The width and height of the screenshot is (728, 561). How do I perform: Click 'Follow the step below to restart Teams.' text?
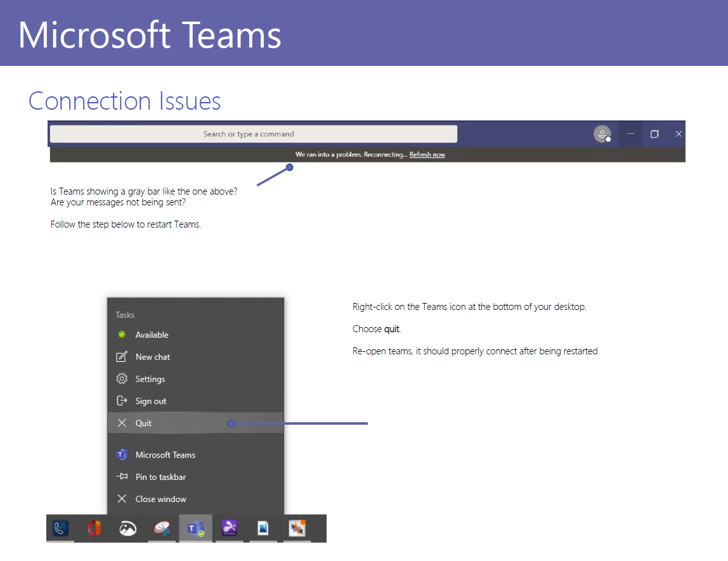(126, 224)
